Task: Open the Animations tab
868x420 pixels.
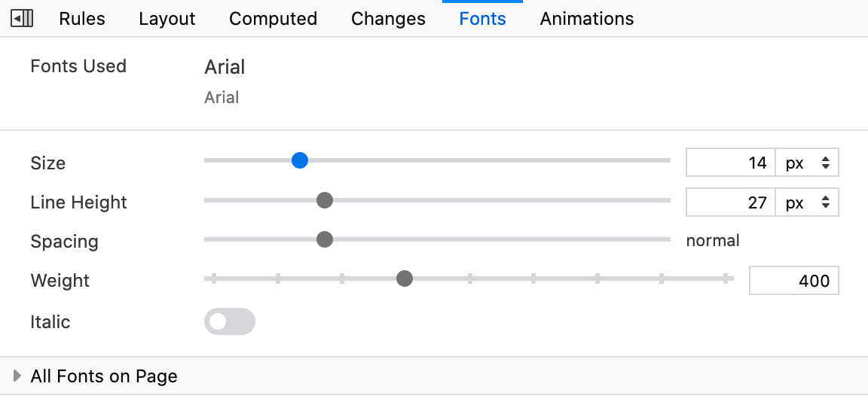Action: 587,19
